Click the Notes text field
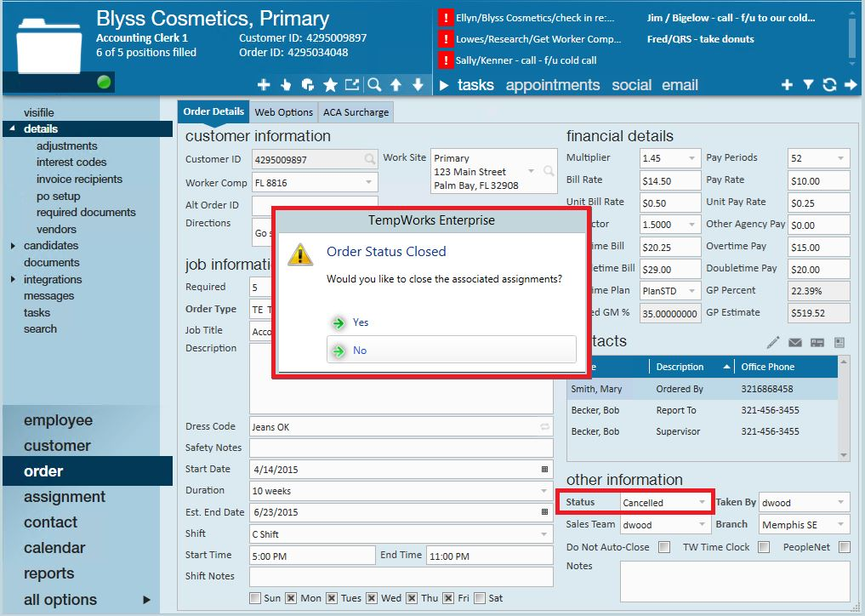Screen dimensions: 865x616 click(735, 581)
